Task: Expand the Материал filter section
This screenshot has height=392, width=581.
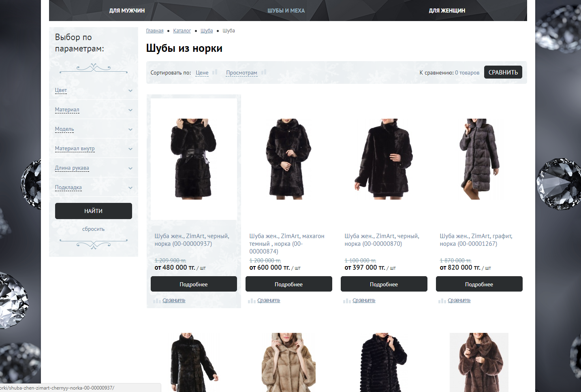Action: pyautogui.click(x=130, y=110)
